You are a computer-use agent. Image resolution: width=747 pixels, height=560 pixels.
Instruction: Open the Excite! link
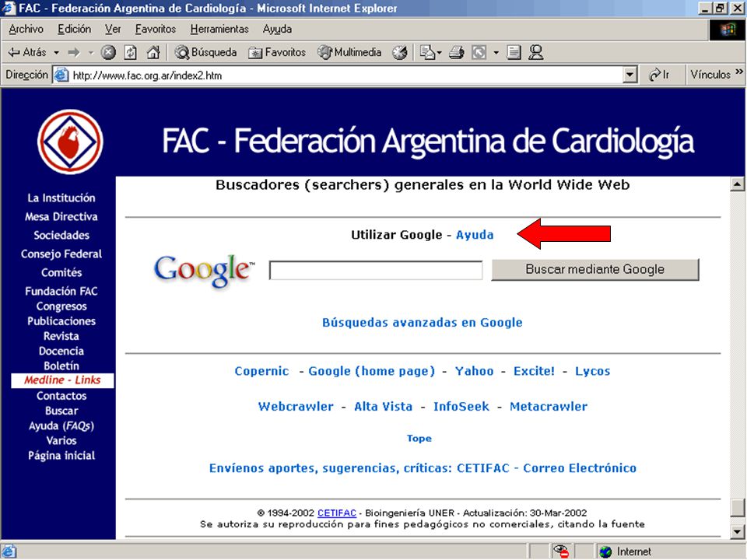pos(534,371)
